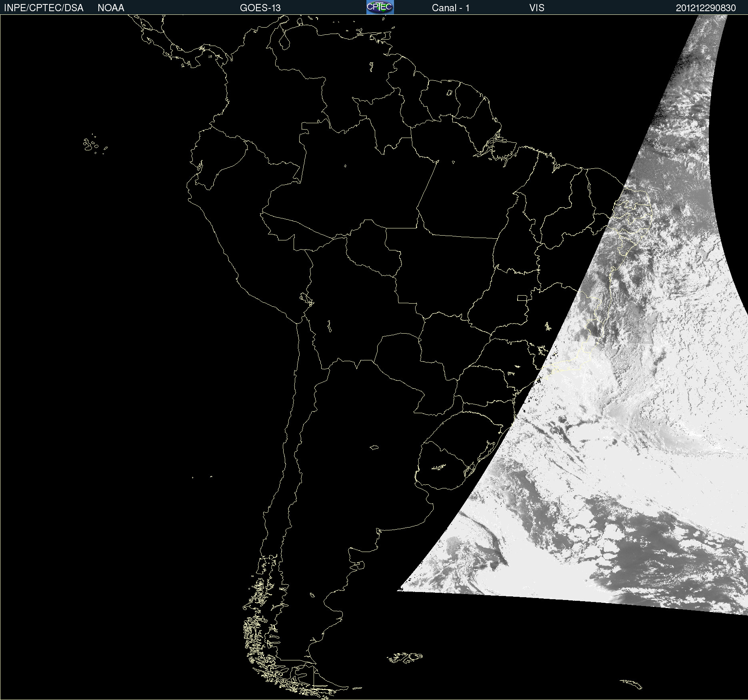Viewport: 748px width, 700px height.
Task: Click the GOES-13 satellite label
Action: [260, 8]
